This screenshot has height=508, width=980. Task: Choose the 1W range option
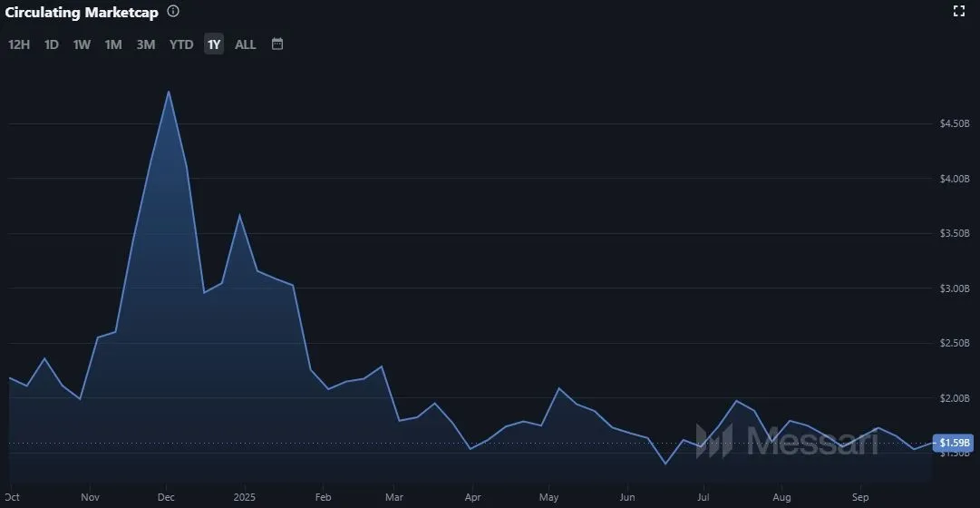tap(82, 44)
